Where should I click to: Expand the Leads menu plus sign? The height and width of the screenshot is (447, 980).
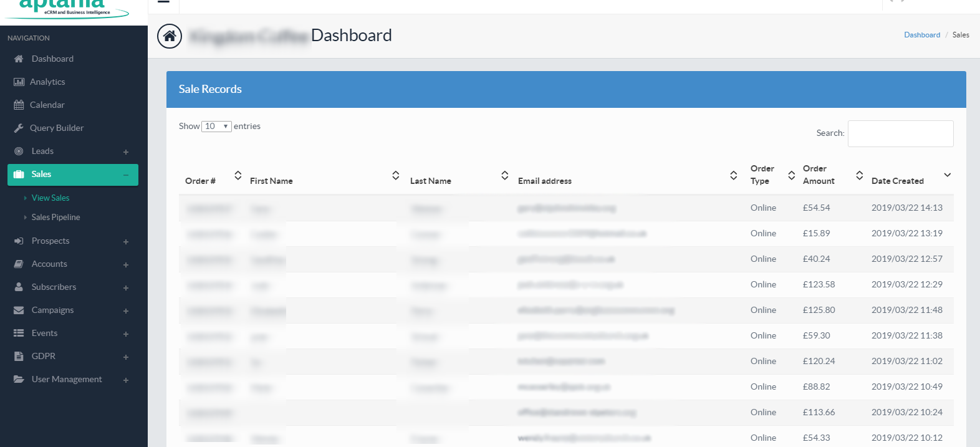point(126,151)
